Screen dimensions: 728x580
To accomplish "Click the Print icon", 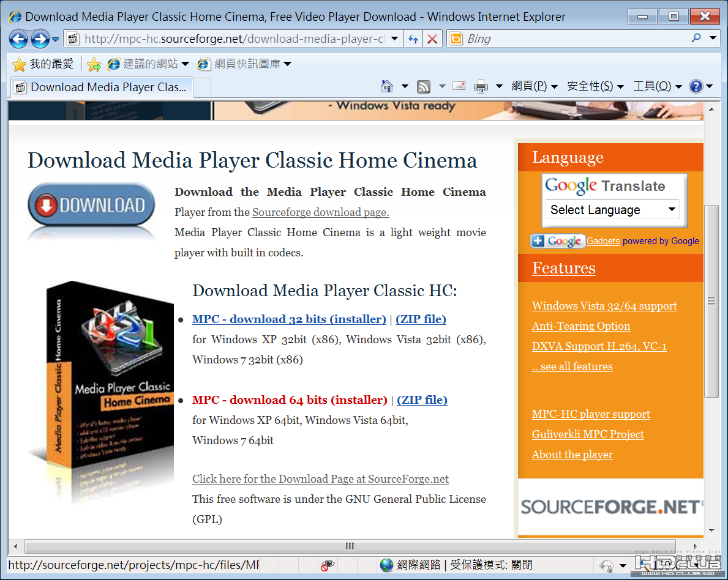I will (481, 86).
